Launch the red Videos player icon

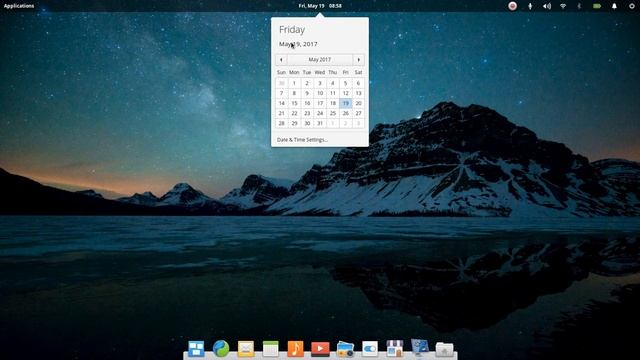pos(320,349)
